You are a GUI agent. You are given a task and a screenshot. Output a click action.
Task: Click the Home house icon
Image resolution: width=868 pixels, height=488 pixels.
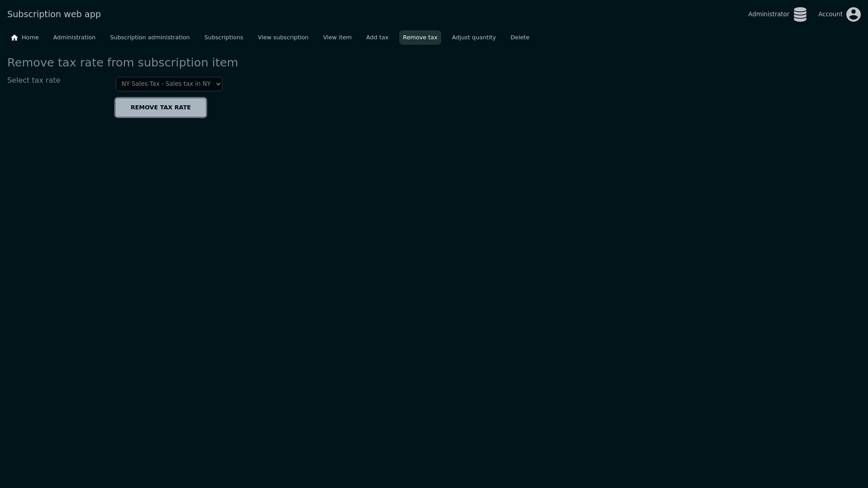point(14,38)
